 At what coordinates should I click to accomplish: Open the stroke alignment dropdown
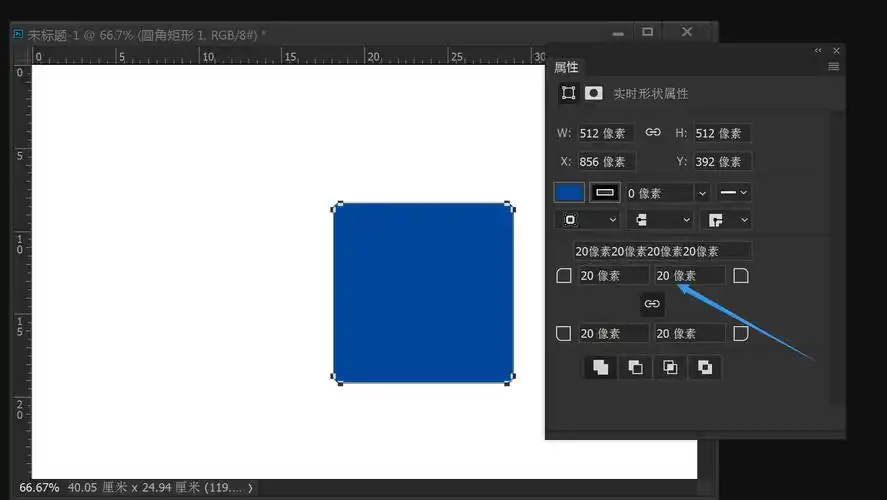point(587,220)
